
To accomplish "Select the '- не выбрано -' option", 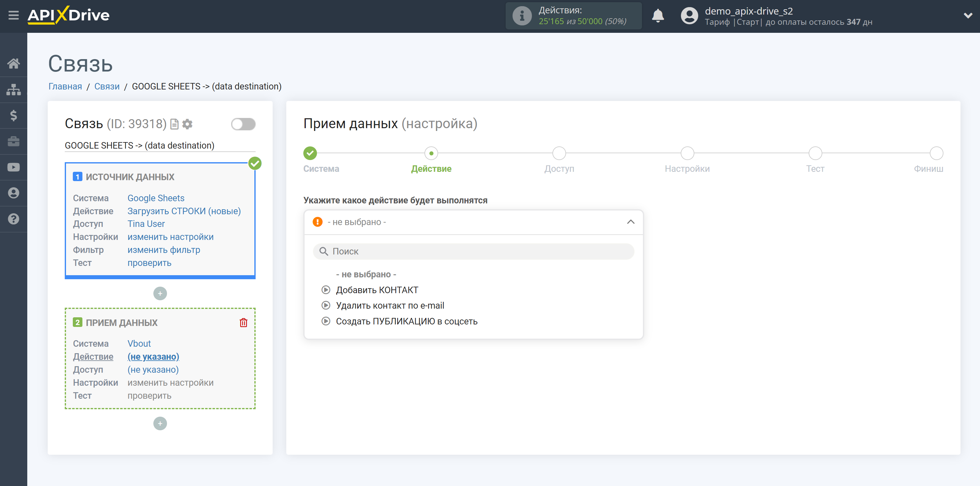I will pyautogui.click(x=366, y=274).
